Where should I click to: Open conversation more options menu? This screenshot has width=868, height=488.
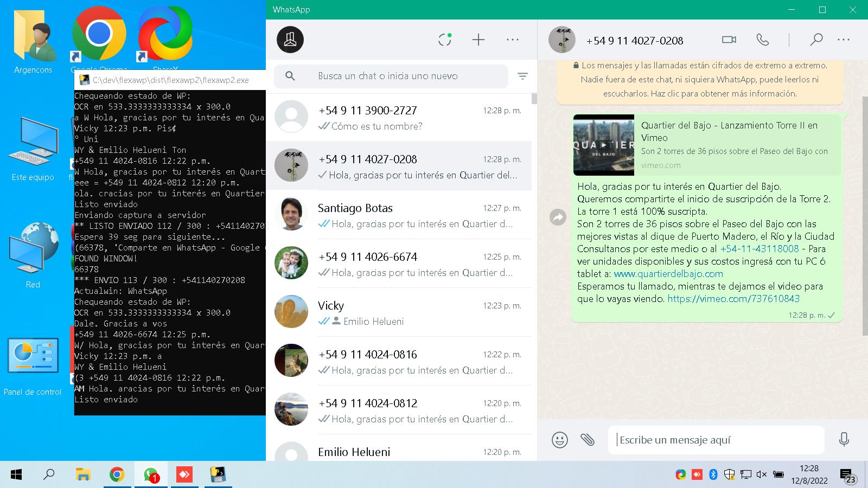[844, 40]
